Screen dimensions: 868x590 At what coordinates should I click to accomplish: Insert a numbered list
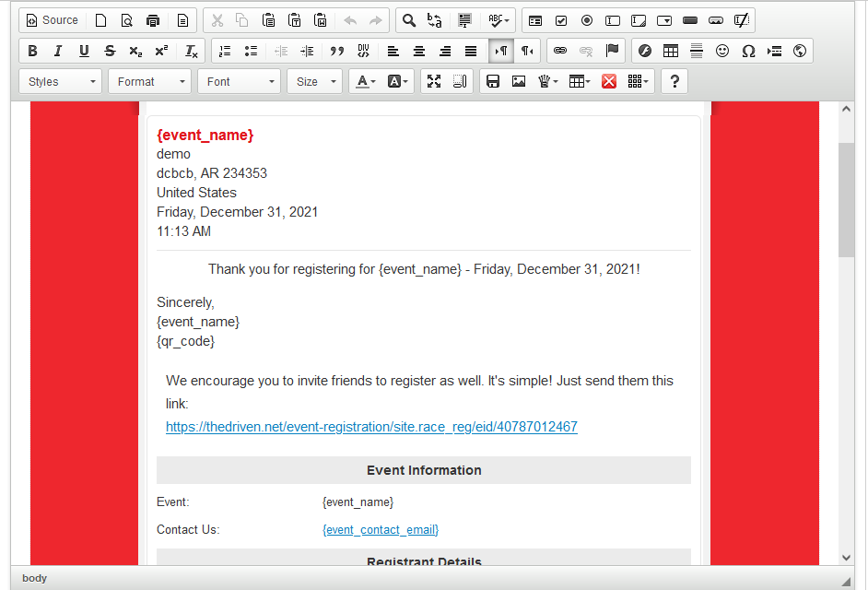pos(225,51)
